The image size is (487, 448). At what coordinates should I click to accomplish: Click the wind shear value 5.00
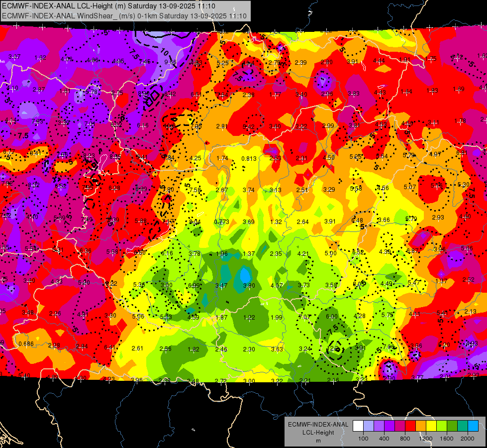pyautogui.click(x=330, y=253)
